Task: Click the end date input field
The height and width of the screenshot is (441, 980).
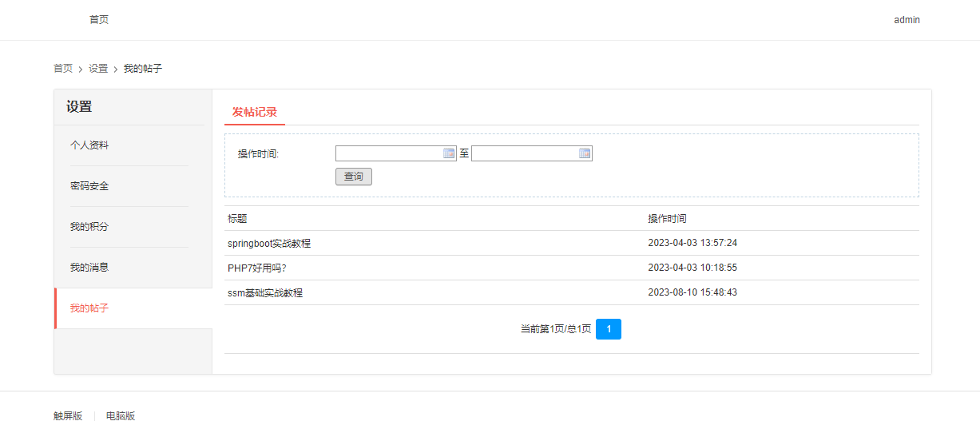Action: pos(532,153)
